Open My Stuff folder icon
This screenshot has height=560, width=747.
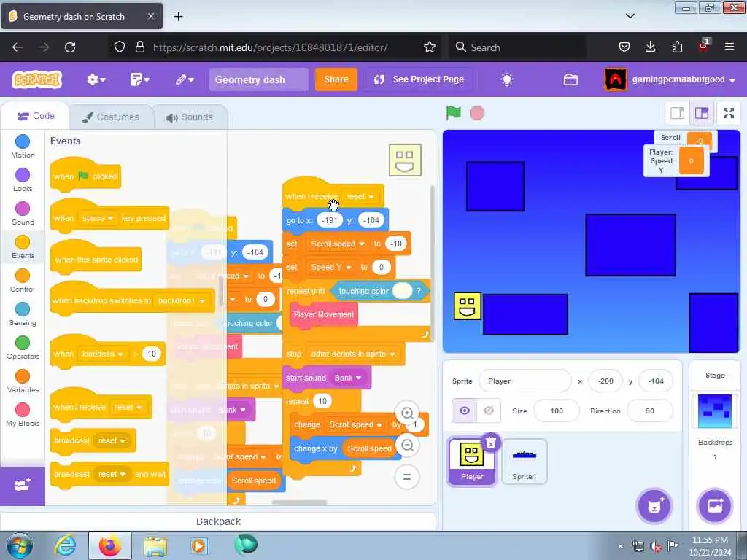point(570,79)
